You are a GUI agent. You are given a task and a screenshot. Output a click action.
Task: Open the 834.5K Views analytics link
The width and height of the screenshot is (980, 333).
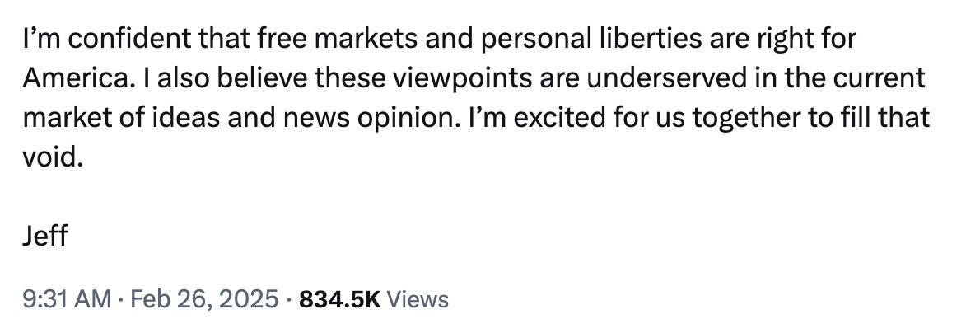click(374, 298)
